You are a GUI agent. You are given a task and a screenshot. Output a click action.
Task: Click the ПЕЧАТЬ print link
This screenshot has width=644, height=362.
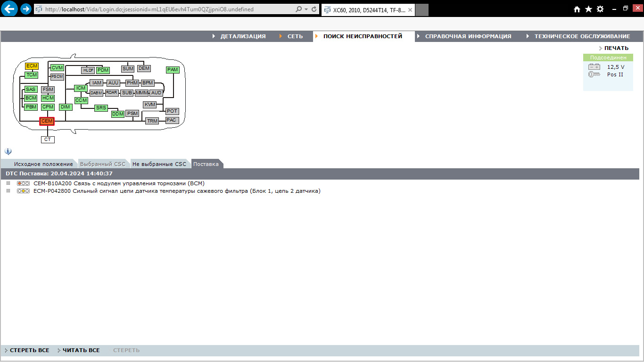[616, 48]
